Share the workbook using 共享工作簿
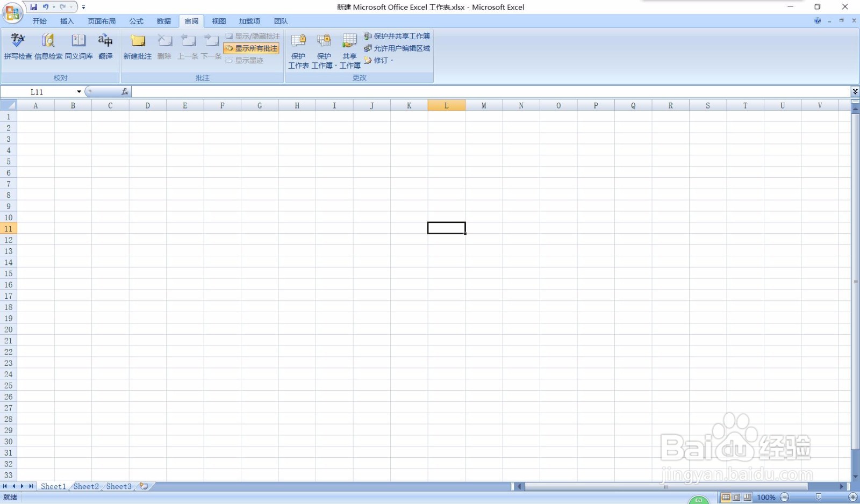The width and height of the screenshot is (860, 504). (x=349, y=49)
